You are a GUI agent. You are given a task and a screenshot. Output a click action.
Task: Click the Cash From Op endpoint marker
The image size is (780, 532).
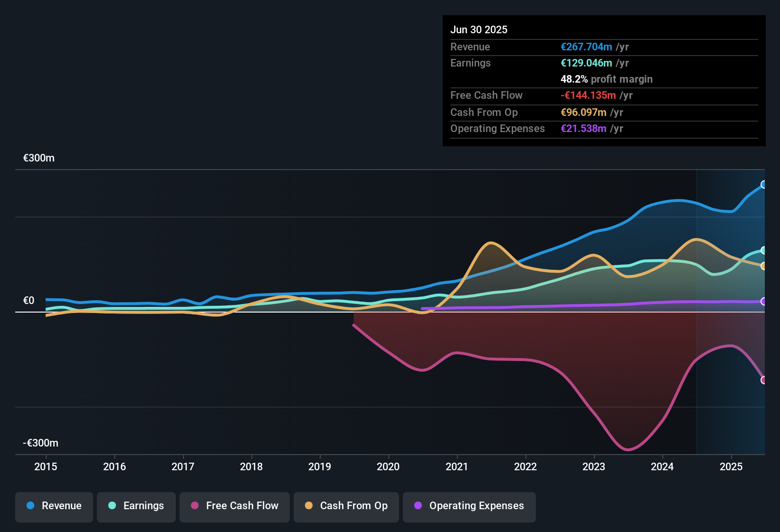763,266
